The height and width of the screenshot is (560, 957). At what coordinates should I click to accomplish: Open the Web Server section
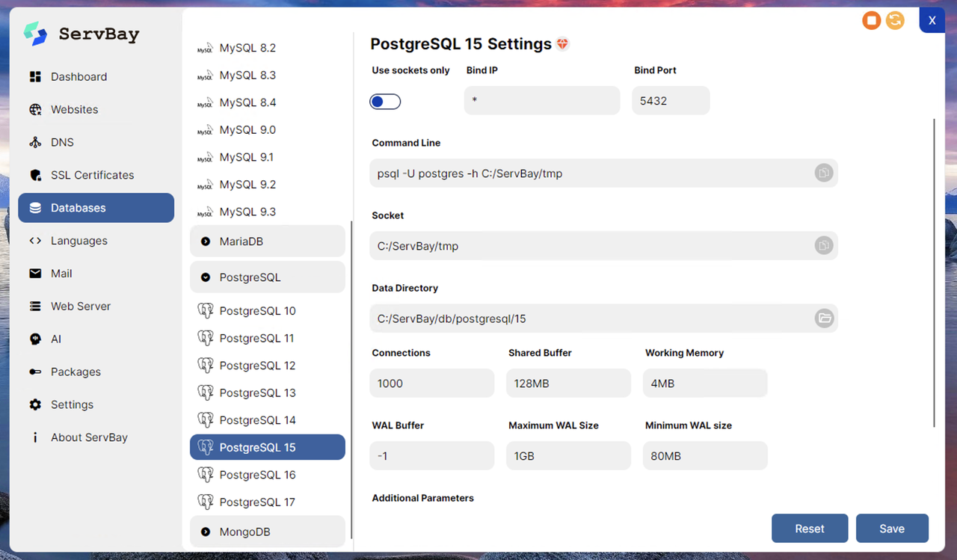tap(96, 307)
